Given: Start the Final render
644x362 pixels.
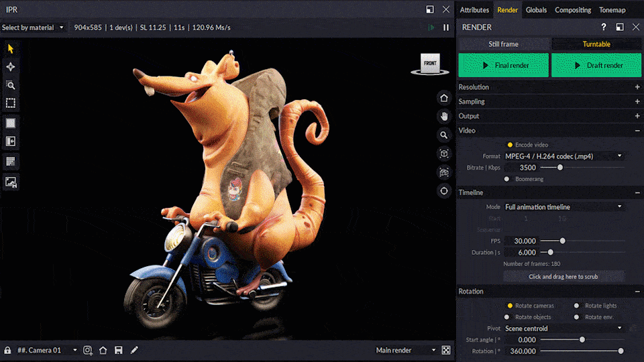Looking at the screenshot, I should tap(503, 66).
